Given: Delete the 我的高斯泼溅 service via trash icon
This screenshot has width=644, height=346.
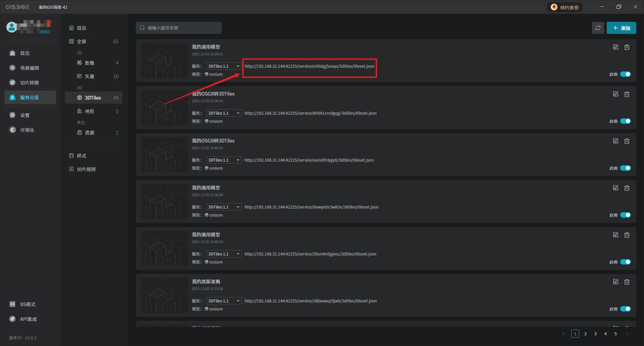Looking at the screenshot, I should 627,282.
